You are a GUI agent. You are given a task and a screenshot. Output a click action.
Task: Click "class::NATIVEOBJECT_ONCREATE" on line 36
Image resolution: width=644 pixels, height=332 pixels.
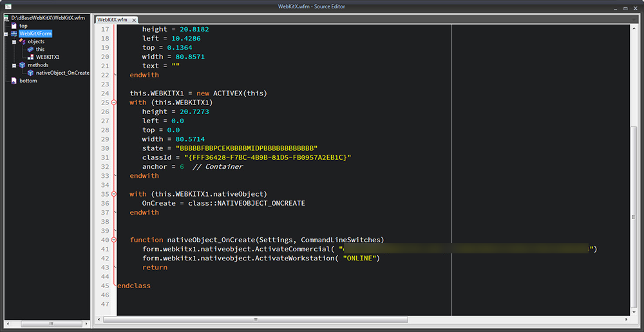click(247, 203)
